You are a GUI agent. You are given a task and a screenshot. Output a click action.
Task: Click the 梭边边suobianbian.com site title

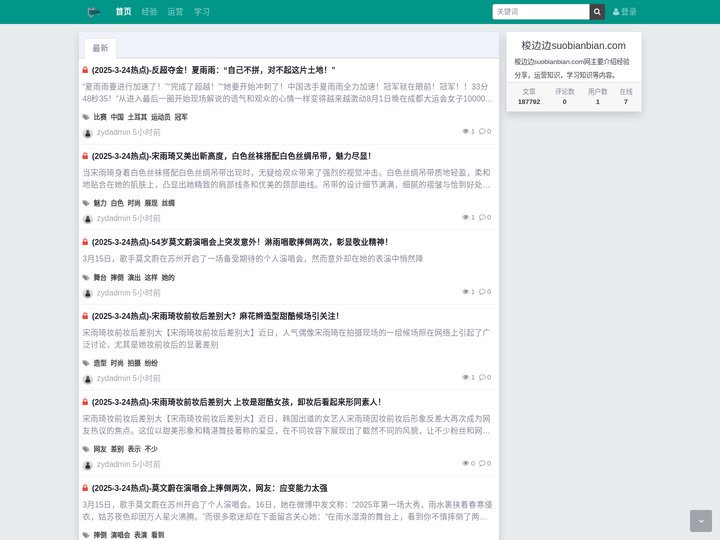(574, 45)
